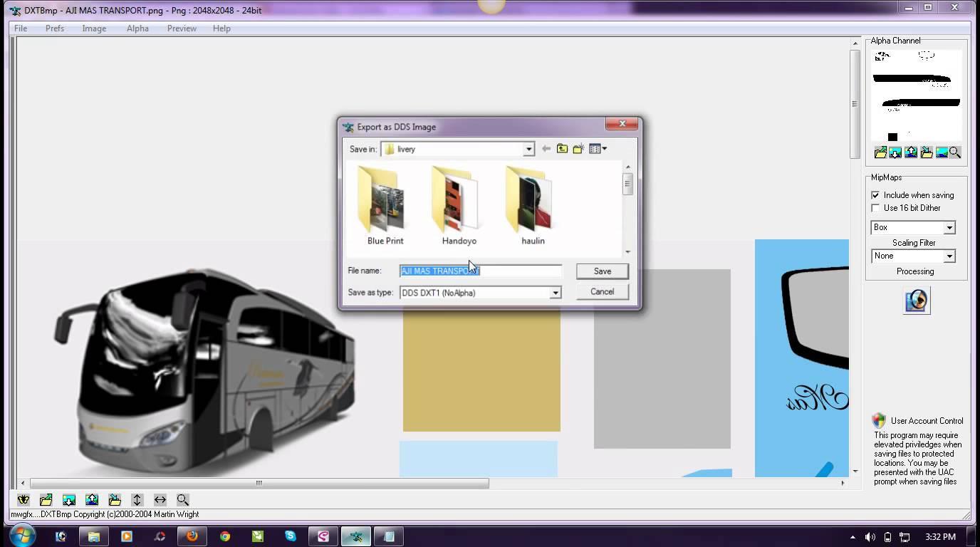
Task: Click the large eye image button below Processing
Action: (916, 301)
